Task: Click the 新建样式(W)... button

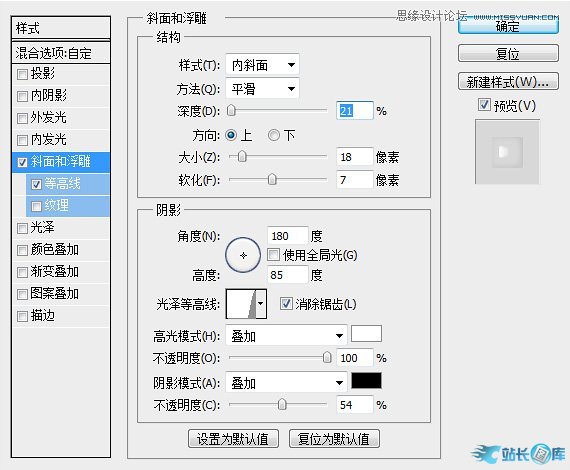Action: 508,81
